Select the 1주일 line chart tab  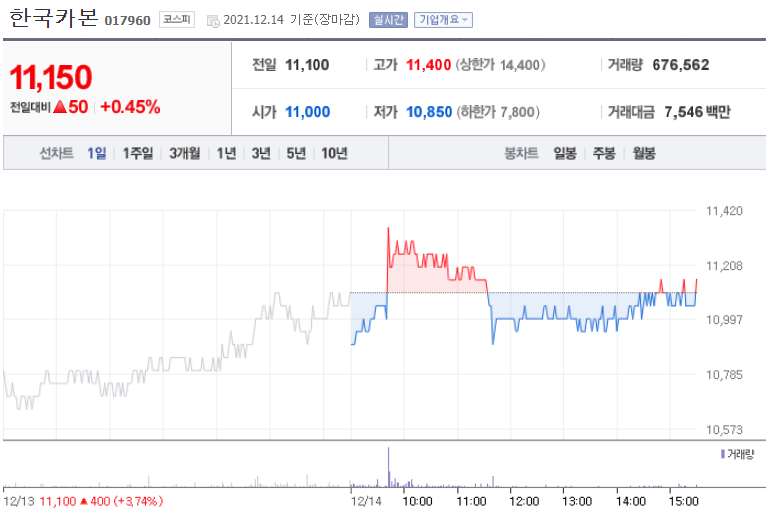point(138,153)
